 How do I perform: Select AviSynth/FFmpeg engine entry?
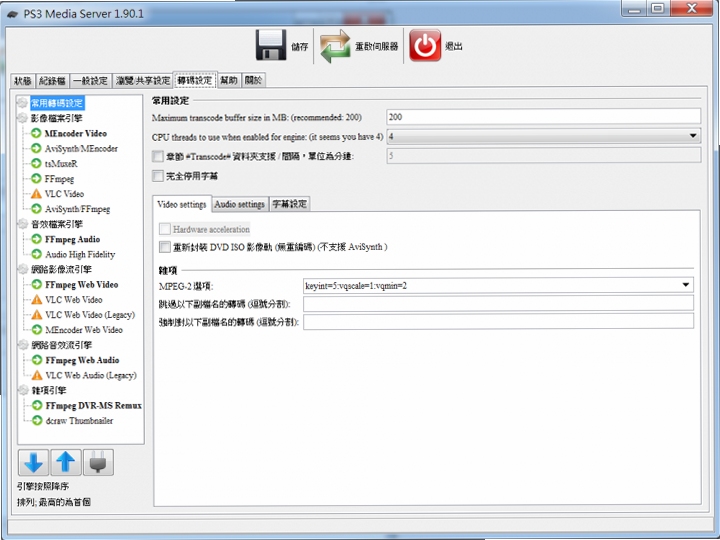(77, 208)
